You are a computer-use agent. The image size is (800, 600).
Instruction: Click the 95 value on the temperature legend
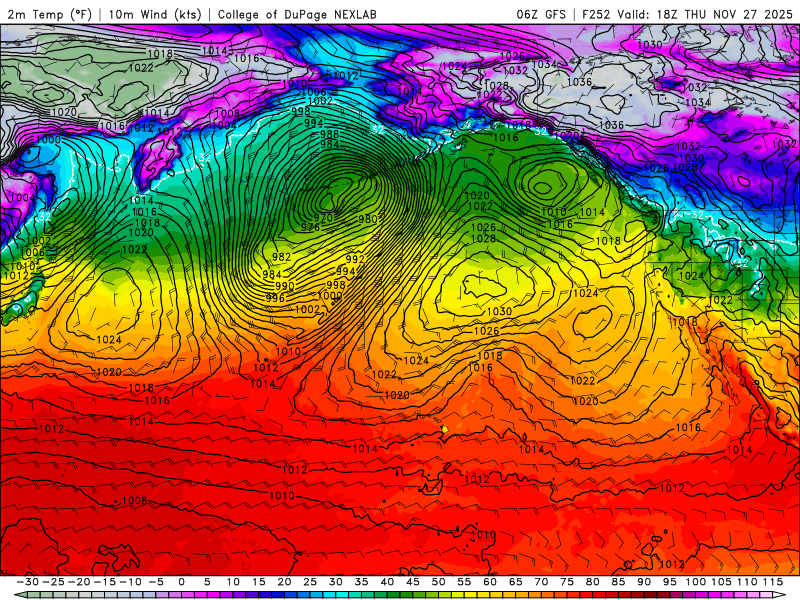pyautogui.click(x=669, y=582)
